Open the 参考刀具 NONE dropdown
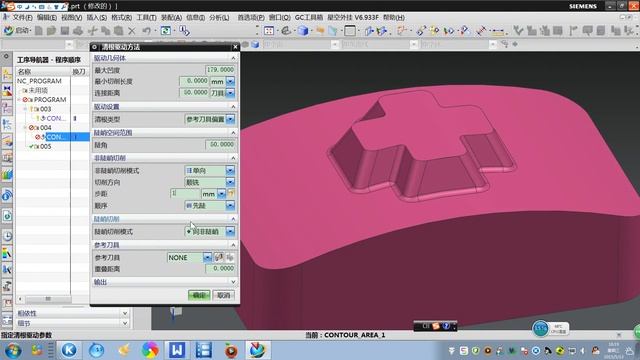Image resolution: width=640 pixels, height=360 pixels. [207, 257]
